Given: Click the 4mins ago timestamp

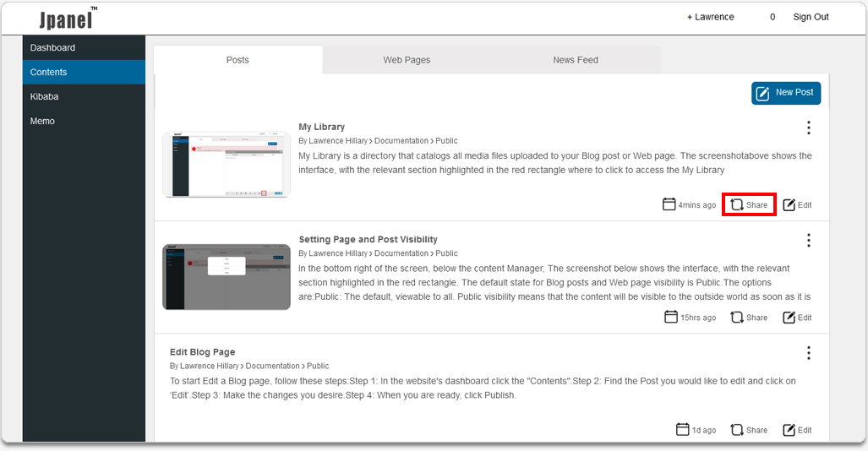Looking at the screenshot, I should pyautogui.click(x=697, y=204).
